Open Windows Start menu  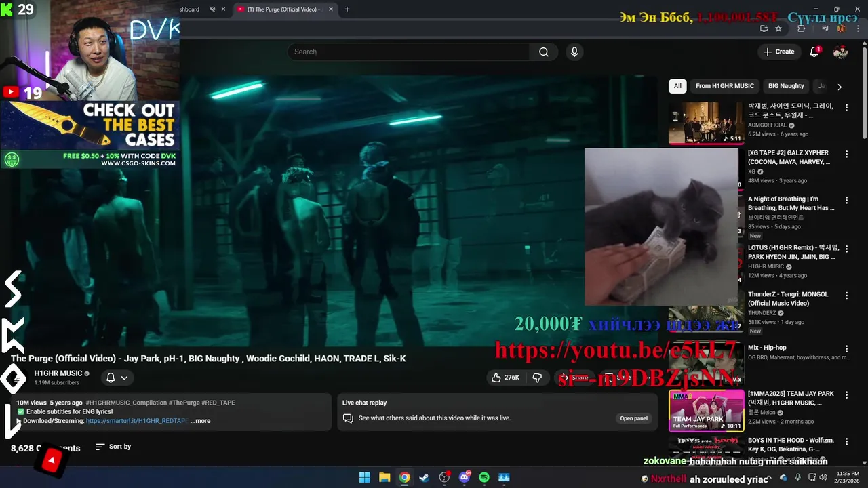click(x=364, y=477)
